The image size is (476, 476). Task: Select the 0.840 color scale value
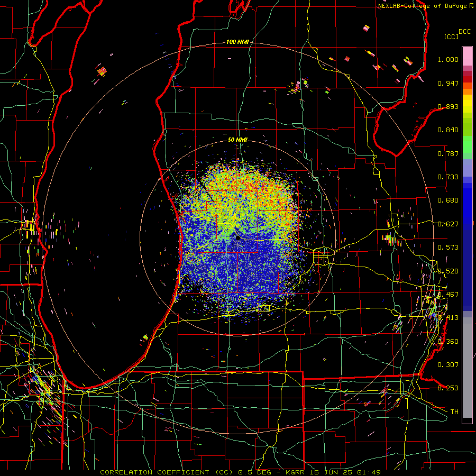click(x=448, y=130)
